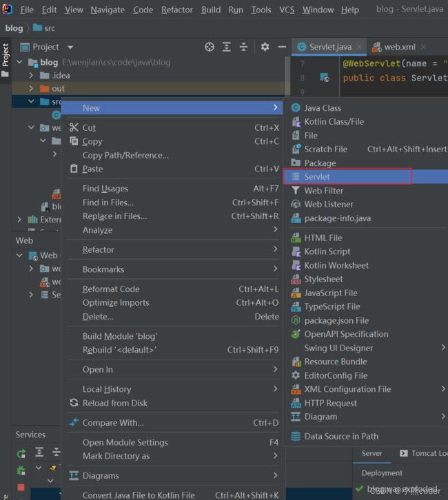Viewport: 448px width, 500px height.
Task: Expand the out folder
Action: (31, 88)
